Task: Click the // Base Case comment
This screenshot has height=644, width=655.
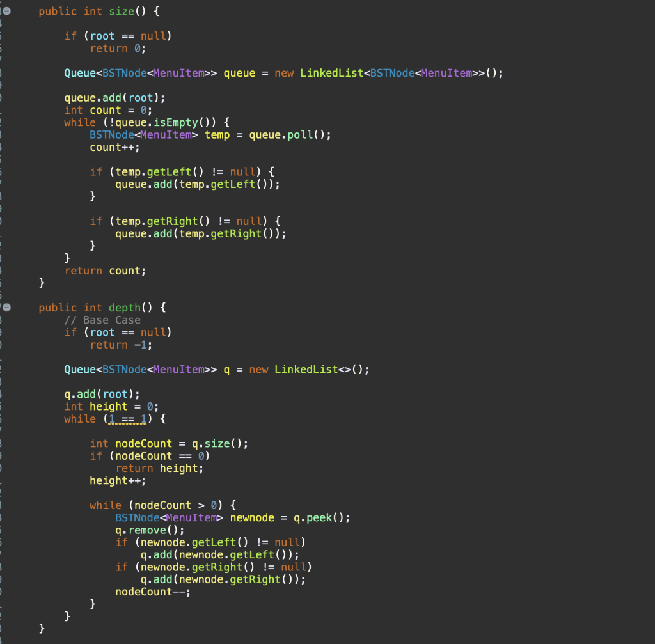Action: (x=100, y=320)
